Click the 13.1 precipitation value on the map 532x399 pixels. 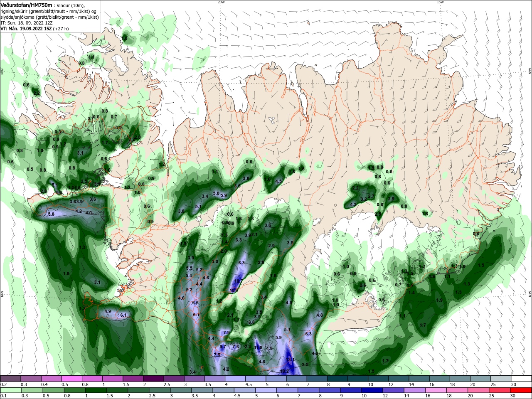click(x=291, y=360)
